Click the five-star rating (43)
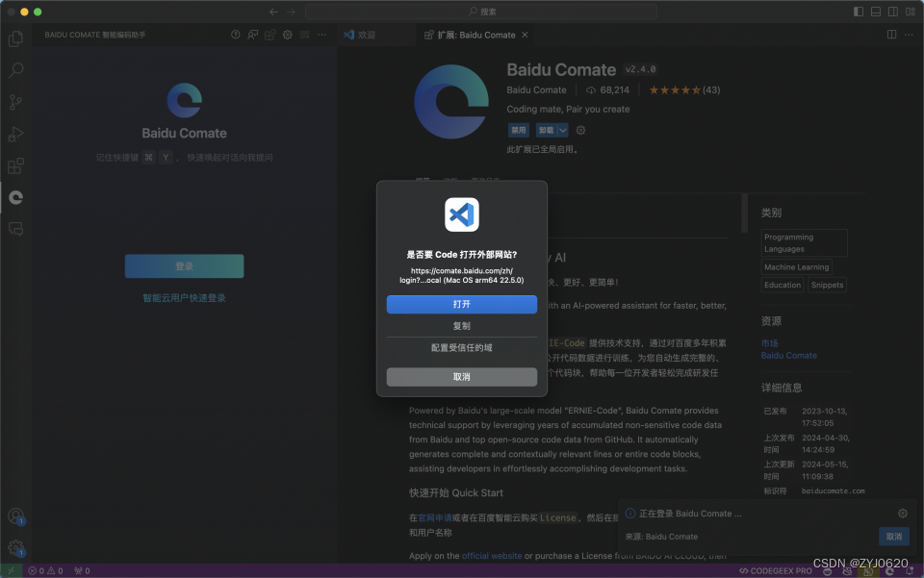The height and width of the screenshot is (578, 924). 684,90
